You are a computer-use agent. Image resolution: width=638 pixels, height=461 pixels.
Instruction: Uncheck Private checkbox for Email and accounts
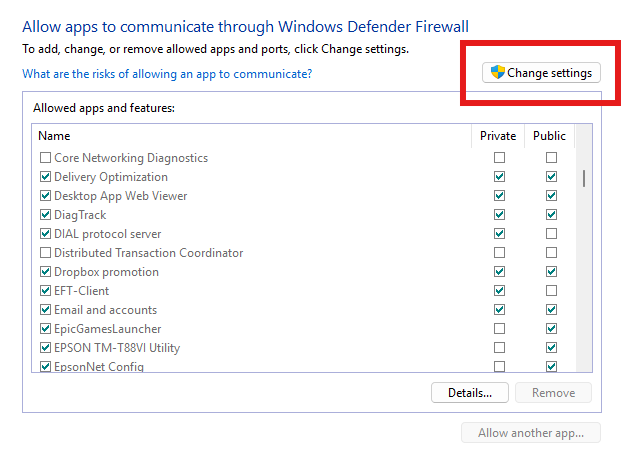(499, 310)
